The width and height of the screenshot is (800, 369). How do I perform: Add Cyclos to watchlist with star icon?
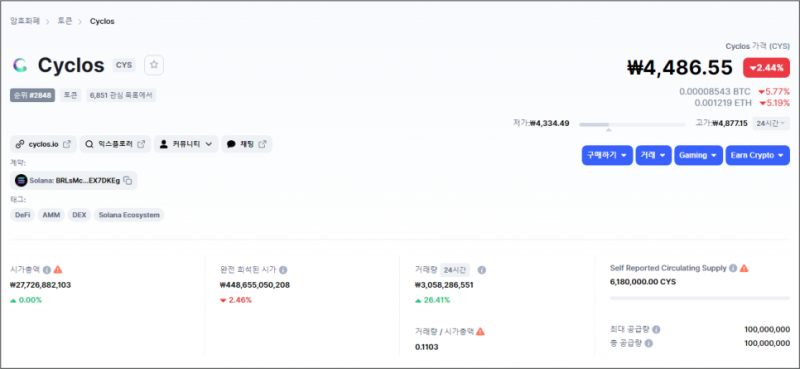154,65
